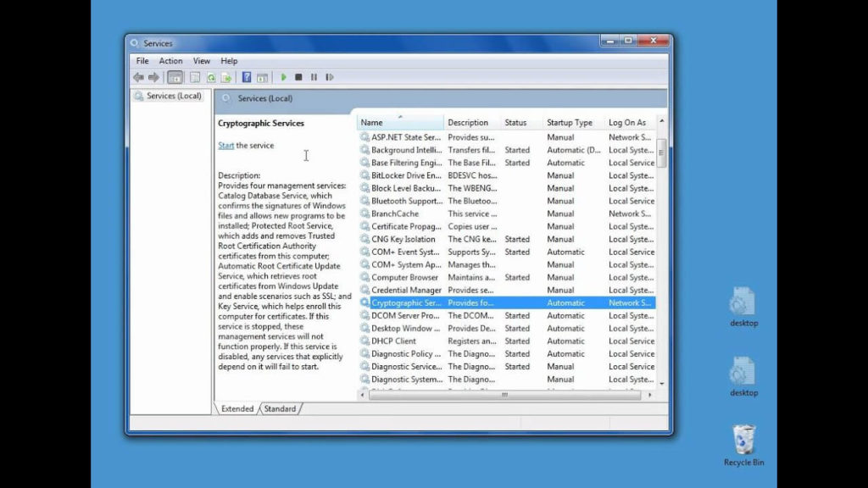868x488 pixels.
Task: Select the Desktop Window Manager row
Action: 507,328
